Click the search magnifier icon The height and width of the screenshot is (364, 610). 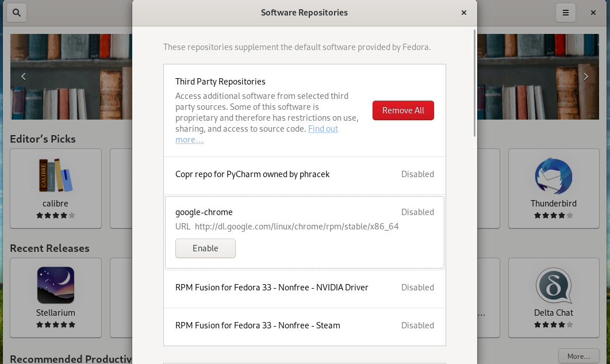pyautogui.click(x=17, y=12)
